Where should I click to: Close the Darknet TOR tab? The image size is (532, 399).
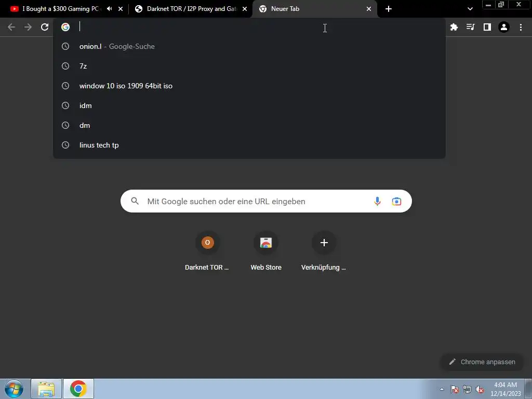(x=245, y=9)
